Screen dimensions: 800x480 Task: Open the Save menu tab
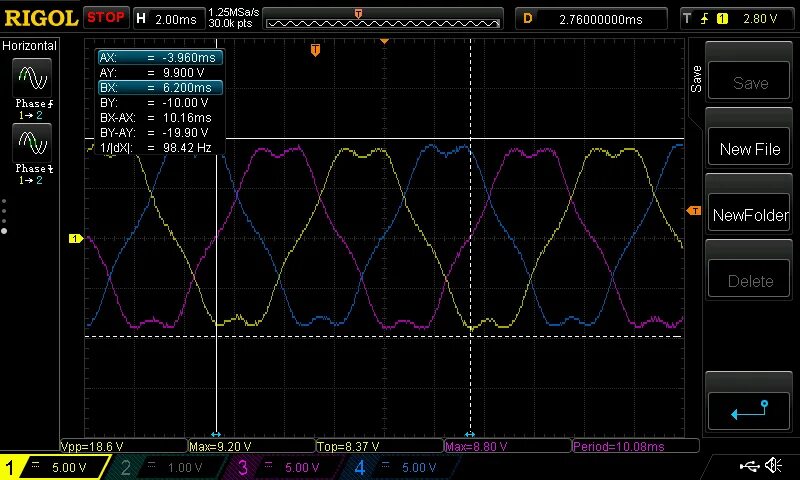click(x=696, y=79)
